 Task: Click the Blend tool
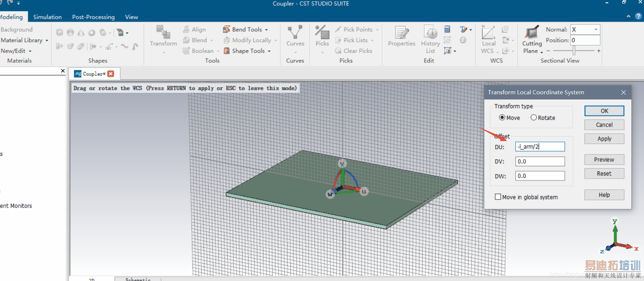[195, 40]
